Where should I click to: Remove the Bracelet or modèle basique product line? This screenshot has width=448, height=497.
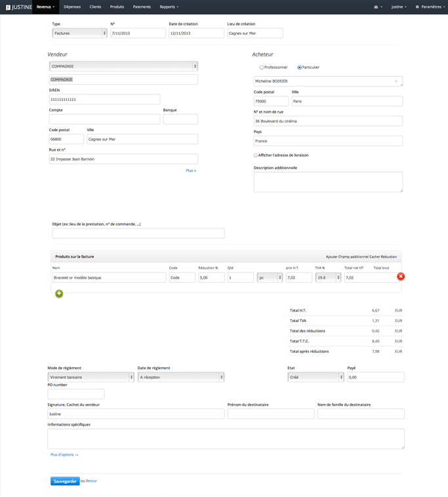[401, 277]
